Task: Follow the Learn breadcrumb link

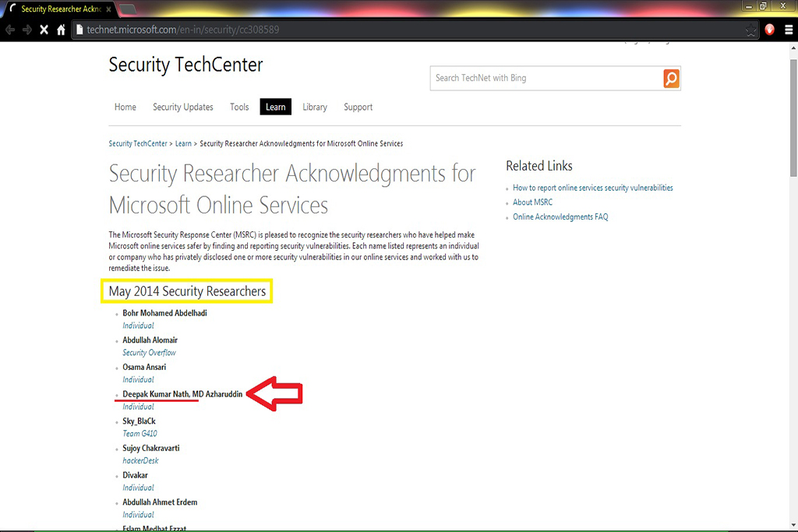Action: click(x=183, y=143)
